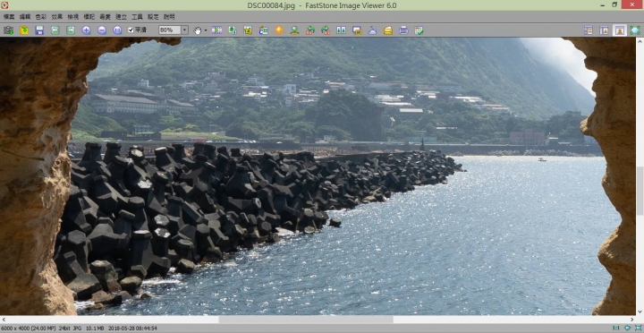Click the horizontal scrollbar right arrow

(632, 320)
